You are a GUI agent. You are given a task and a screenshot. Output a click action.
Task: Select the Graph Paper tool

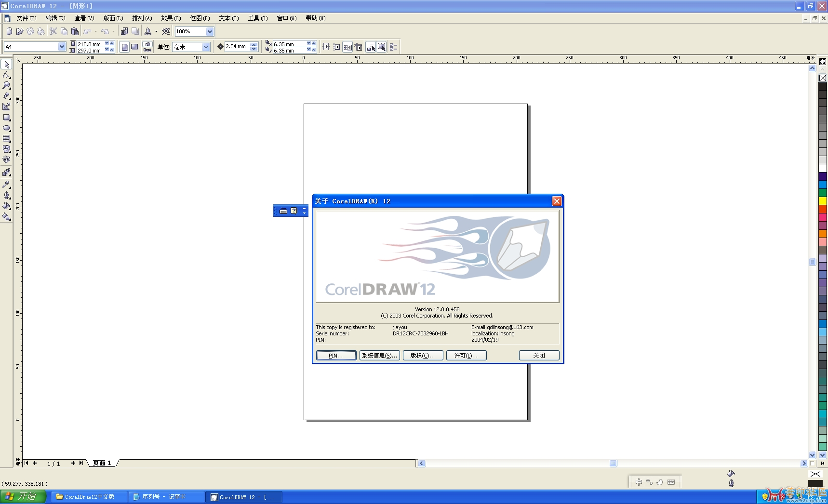point(6,139)
